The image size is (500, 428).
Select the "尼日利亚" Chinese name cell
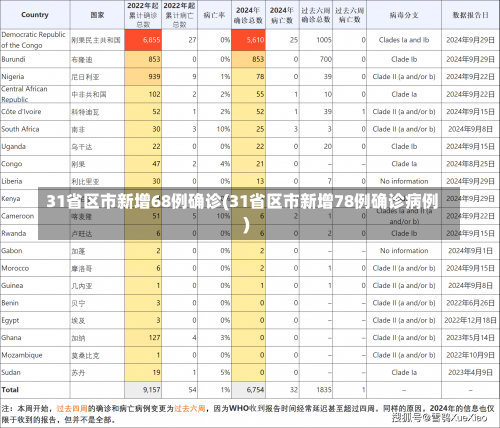coord(97,77)
